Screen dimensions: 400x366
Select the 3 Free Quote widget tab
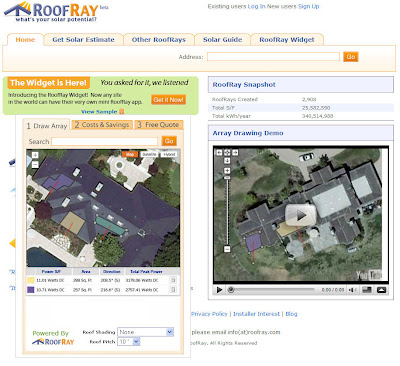click(x=159, y=125)
